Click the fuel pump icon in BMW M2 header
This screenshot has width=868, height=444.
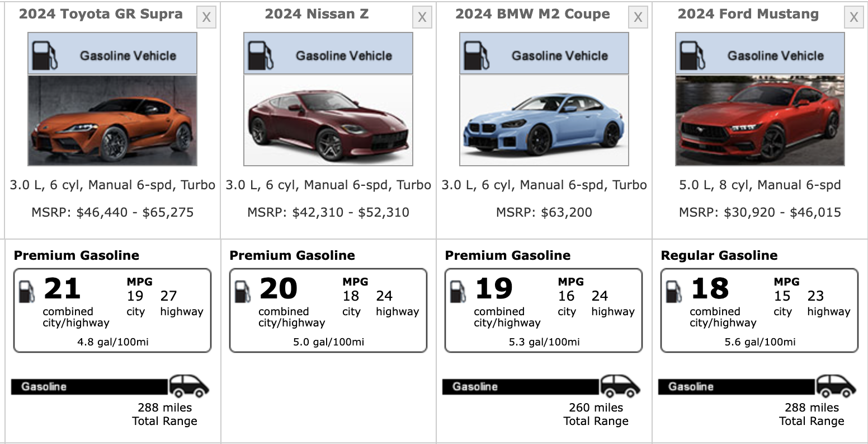477,55
